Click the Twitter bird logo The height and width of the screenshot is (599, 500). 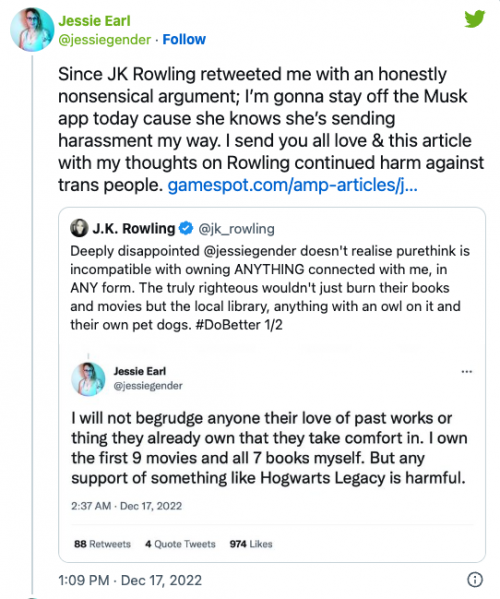pos(475,19)
